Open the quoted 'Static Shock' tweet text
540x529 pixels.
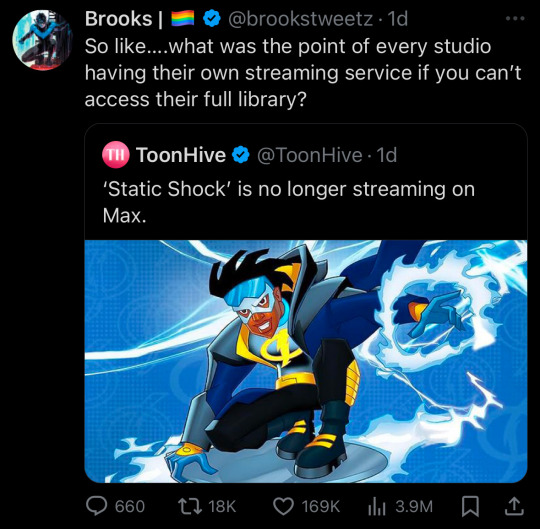click(x=289, y=203)
